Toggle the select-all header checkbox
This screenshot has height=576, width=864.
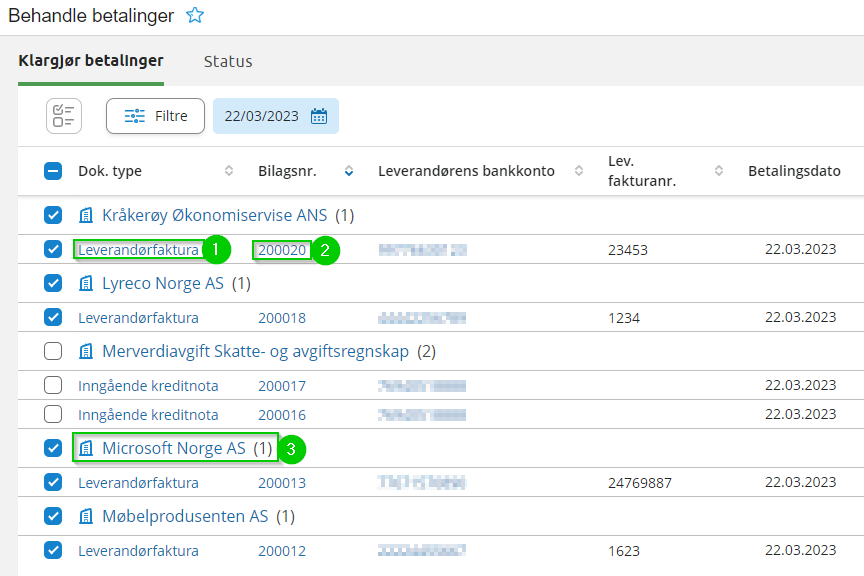pyautogui.click(x=53, y=171)
